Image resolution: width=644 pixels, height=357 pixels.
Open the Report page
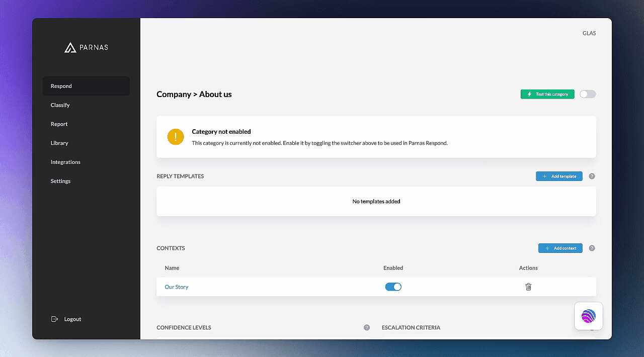click(59, 124)
